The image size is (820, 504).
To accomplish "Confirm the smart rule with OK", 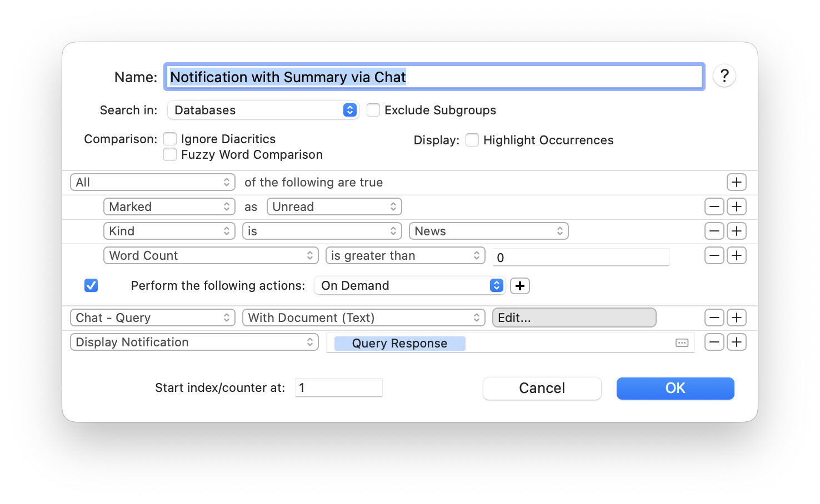I will tap(675, 388).
